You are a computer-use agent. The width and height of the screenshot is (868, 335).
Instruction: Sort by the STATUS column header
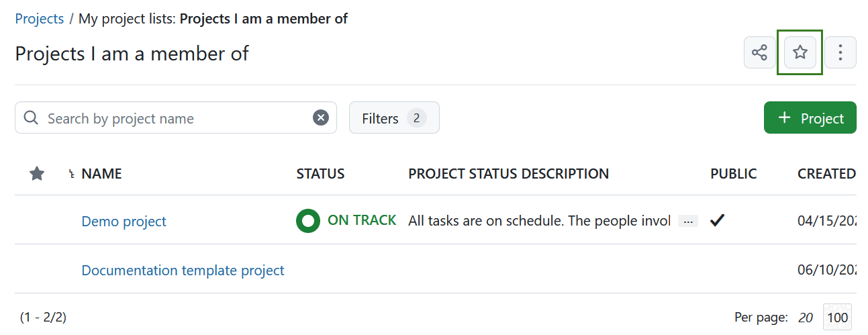tap(320, 174)
